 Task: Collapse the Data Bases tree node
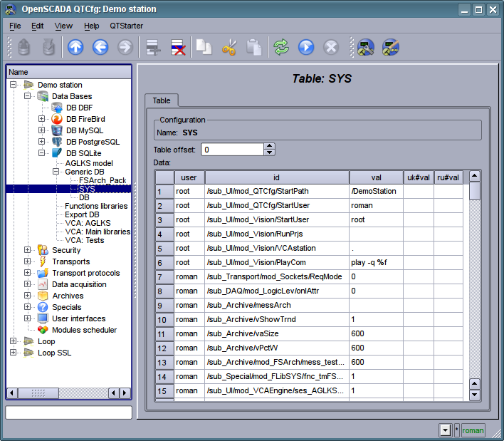tap(27, 96)
